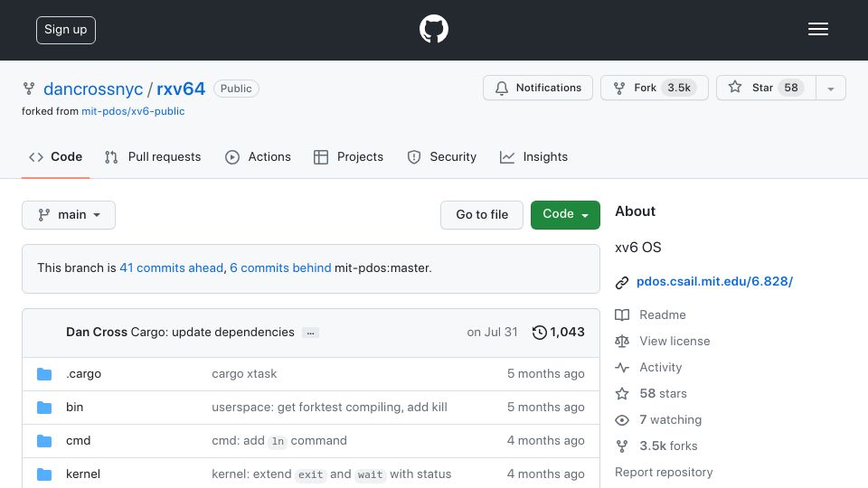The height and width of the screenshot is (488, 868).
Task: Expand the Star lists dropdown arrow
Action: pyautogui.click(x=830, y=89)
